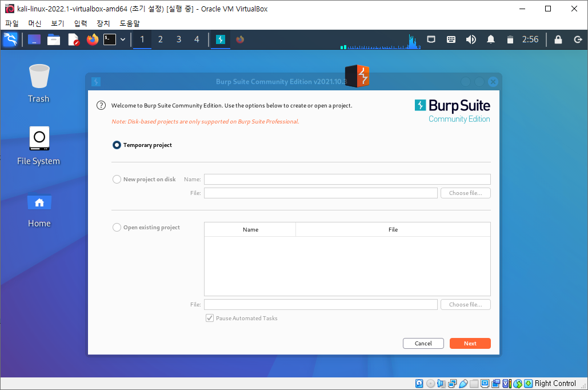588x390 pixels.
Task: Open the VirtualBox 도움말 menu
Action: tap(130, 23)
